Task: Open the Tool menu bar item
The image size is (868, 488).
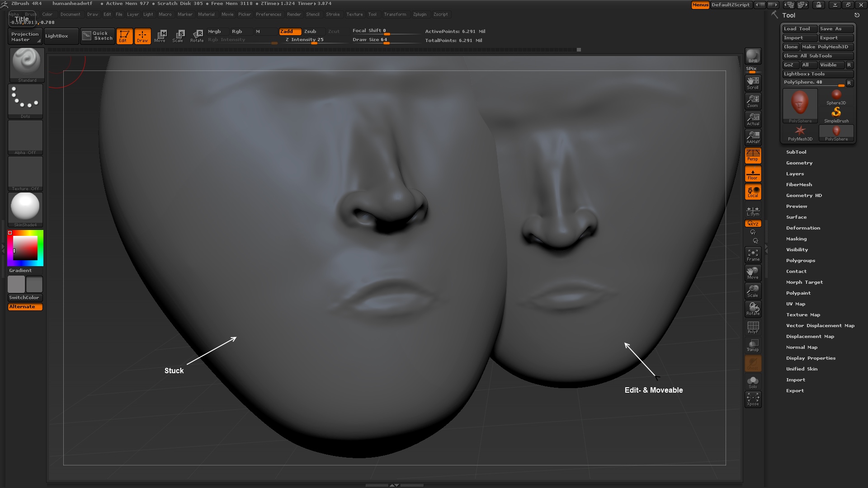Action: point(373,14)
